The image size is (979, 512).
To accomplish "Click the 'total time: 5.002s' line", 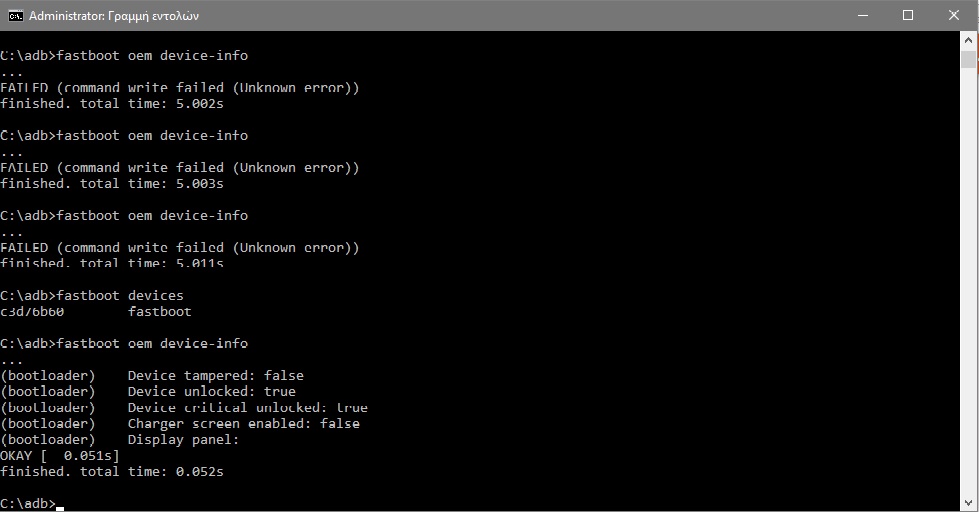I will point(112,104).
